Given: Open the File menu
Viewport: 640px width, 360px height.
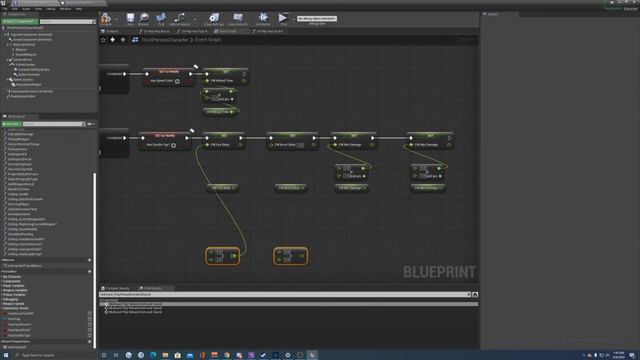Looking at the screenshot, I should (x=4, y=9).
